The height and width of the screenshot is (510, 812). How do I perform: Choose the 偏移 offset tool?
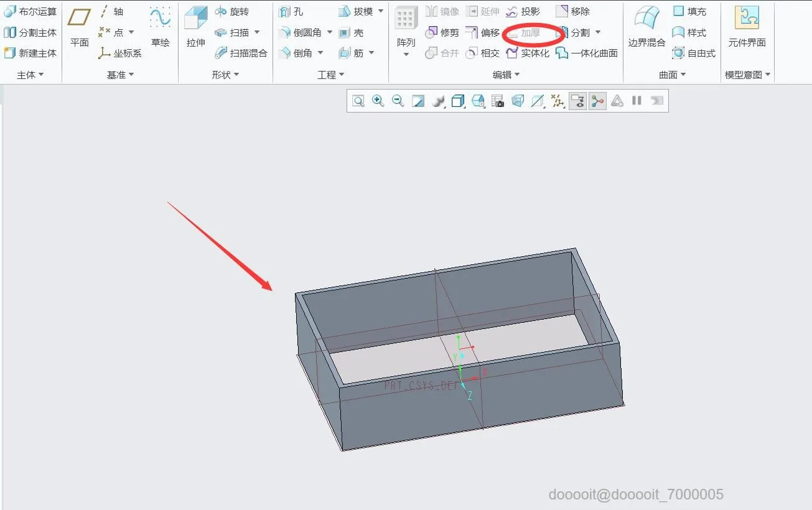click(483, 32)
